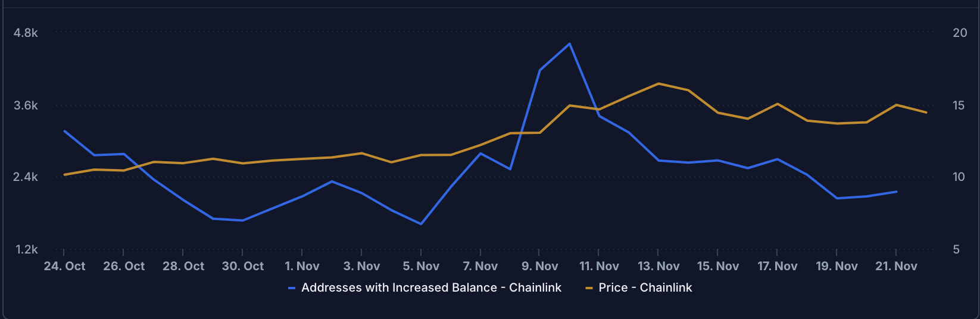The height and width of the screenshot is (319, 980).
Task: Click the 20 value on right price axis
Action: (960, 33)
